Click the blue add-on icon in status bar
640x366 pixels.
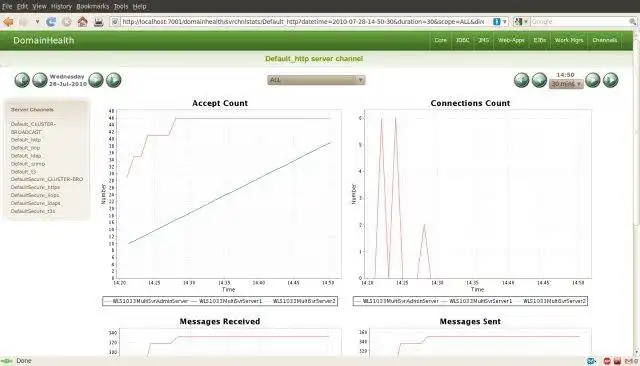(591, 361)
